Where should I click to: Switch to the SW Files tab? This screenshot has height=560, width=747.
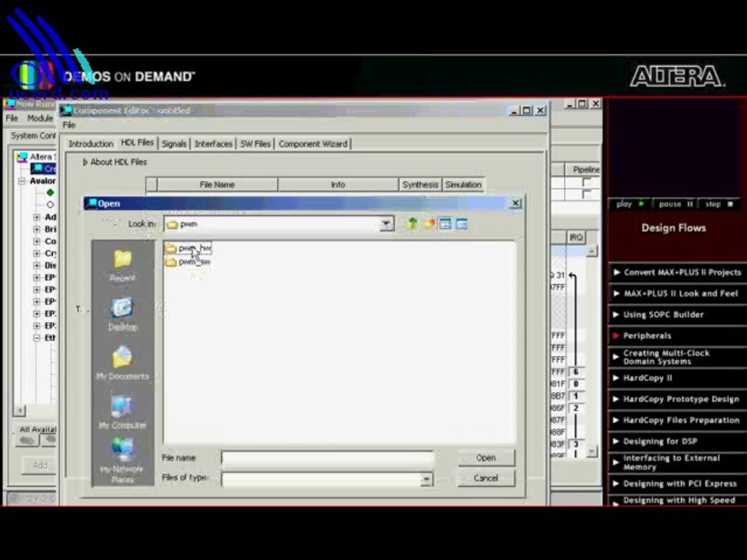pos(255,144)
